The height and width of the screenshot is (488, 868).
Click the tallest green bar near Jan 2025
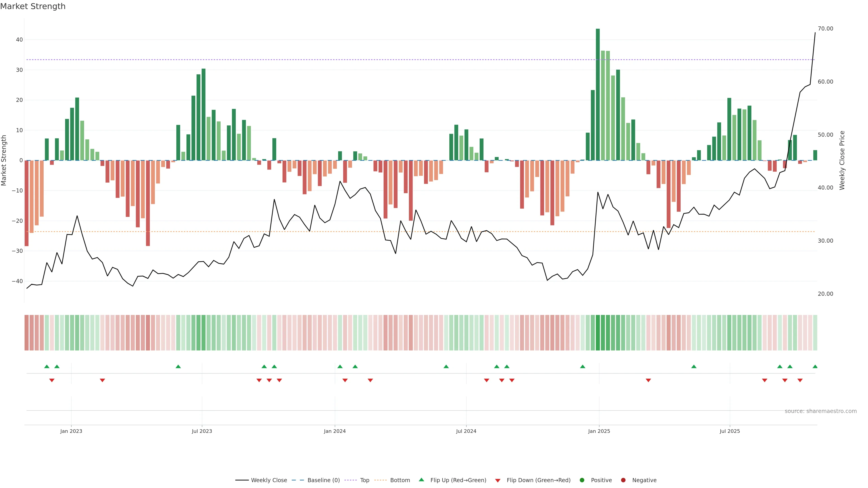[x=598, y=94]
